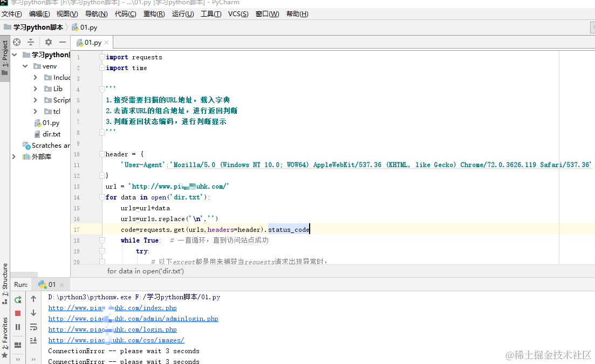Image resolution: width=595 pixels, height=364 pixels.
Task: Rerun the 01 script
Action: point(18,299)
